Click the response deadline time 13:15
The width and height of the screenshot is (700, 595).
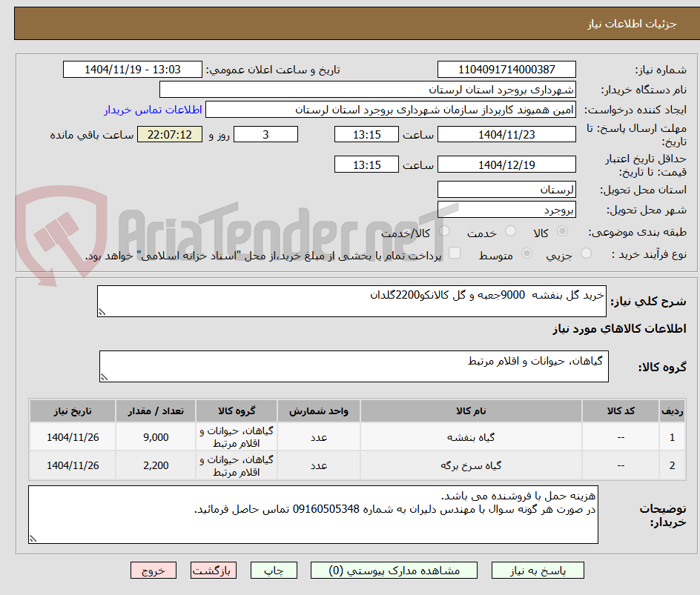click(x=366, y=134)
